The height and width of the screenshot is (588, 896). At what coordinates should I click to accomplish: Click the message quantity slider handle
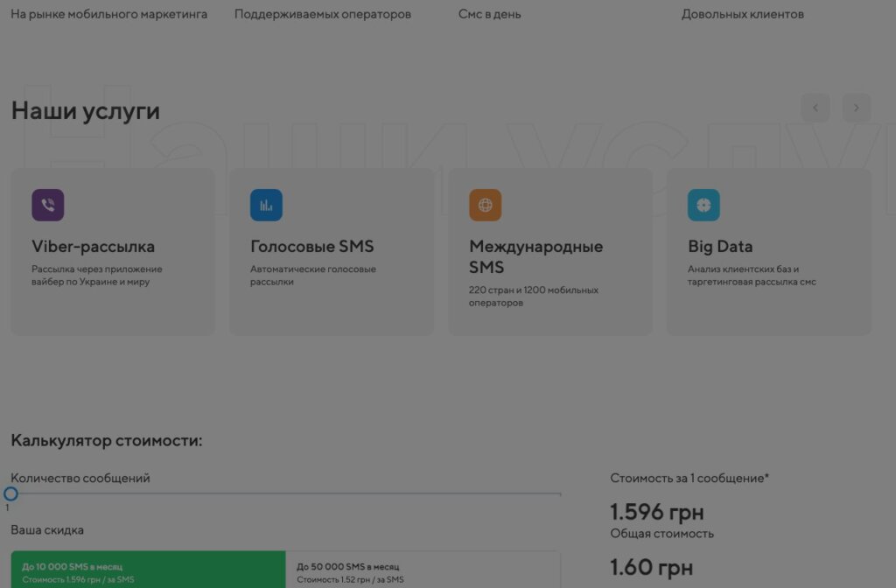(x=10, y=493)
